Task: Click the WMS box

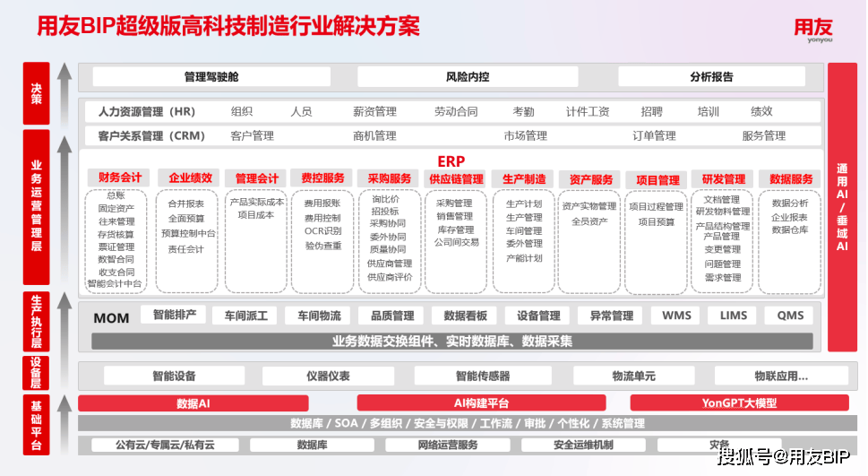Action: click(676, 316)
